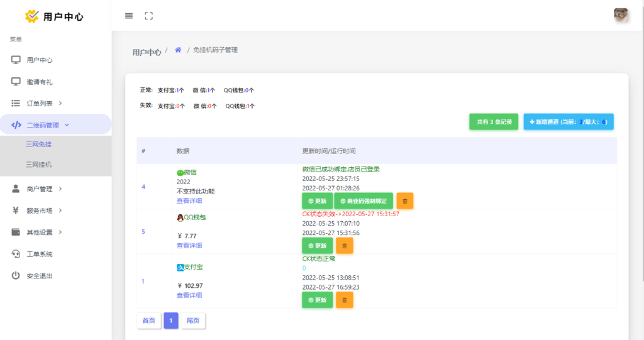Viewport: 644px width, 340px height.
Task: Enter fullscreen mode via the expand icon
Action: [148, 16]
